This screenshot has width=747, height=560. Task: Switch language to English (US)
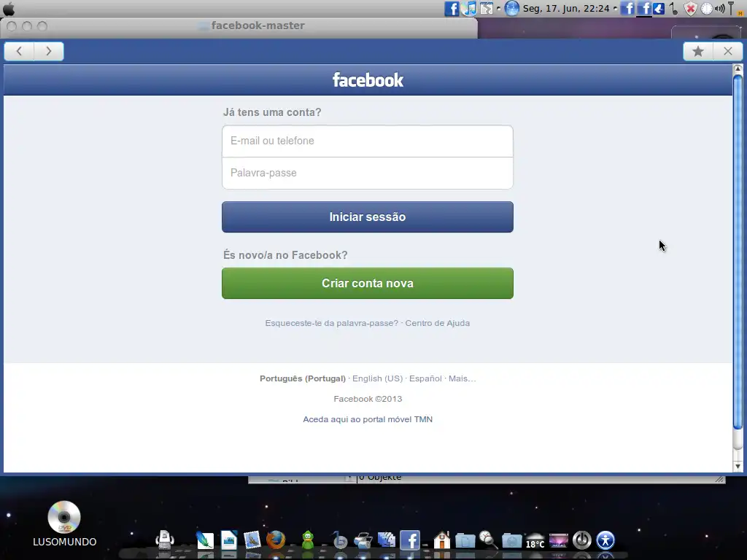(377, 378)
